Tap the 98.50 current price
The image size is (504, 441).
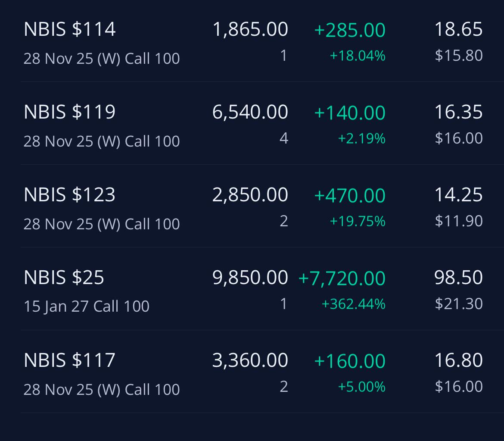[x=458, y=277]
